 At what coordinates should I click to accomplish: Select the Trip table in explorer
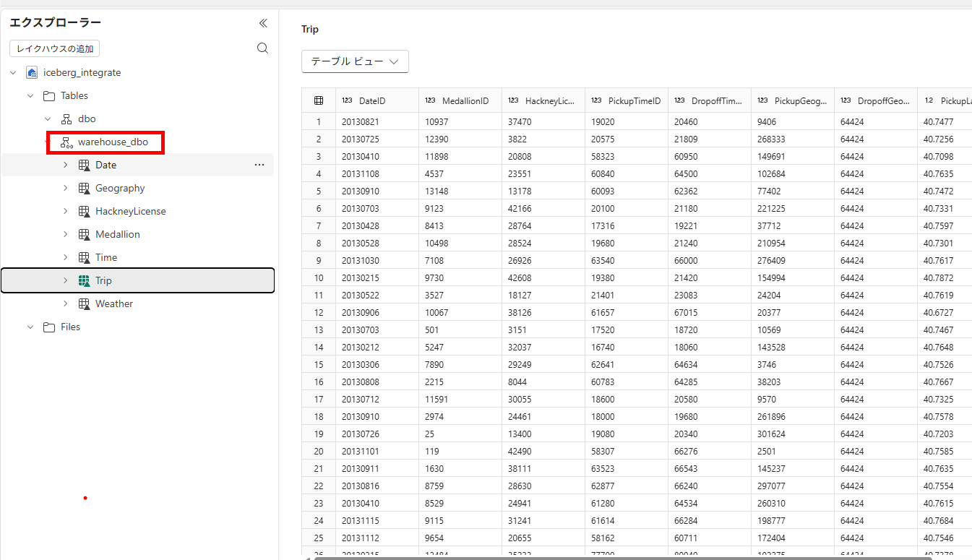[x=137, y=280]
